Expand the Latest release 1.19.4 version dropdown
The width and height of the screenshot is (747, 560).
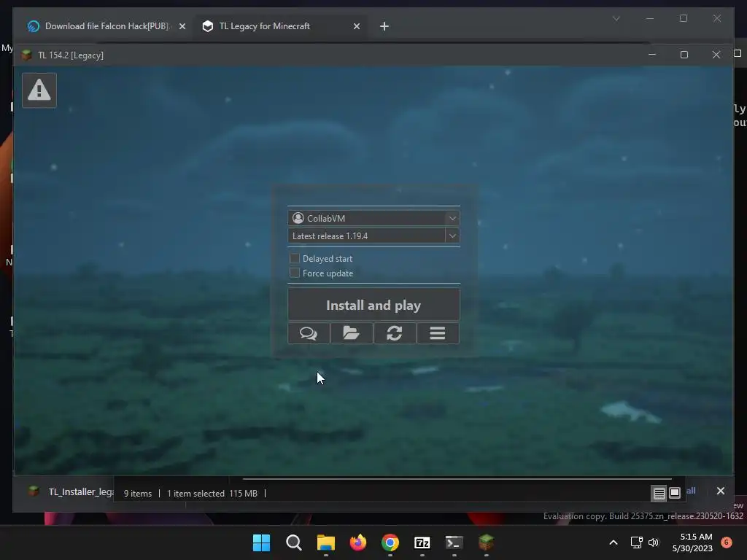pyautogui.click(x=452, y=236)
